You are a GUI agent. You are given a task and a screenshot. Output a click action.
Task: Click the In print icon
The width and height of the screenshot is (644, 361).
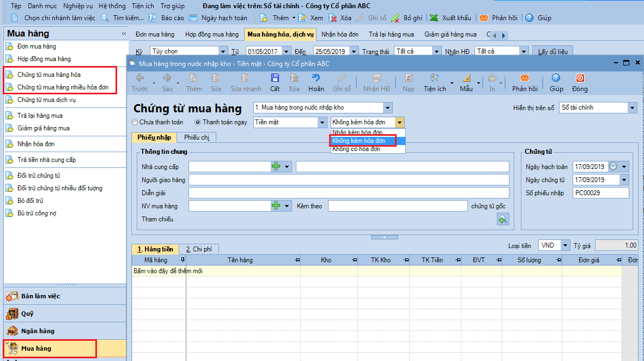[492, 78]
